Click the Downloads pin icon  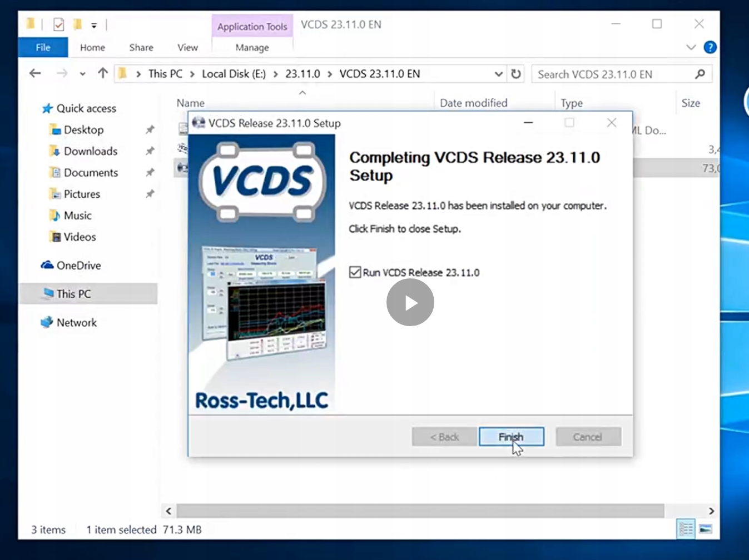click(x=150, y=151)
